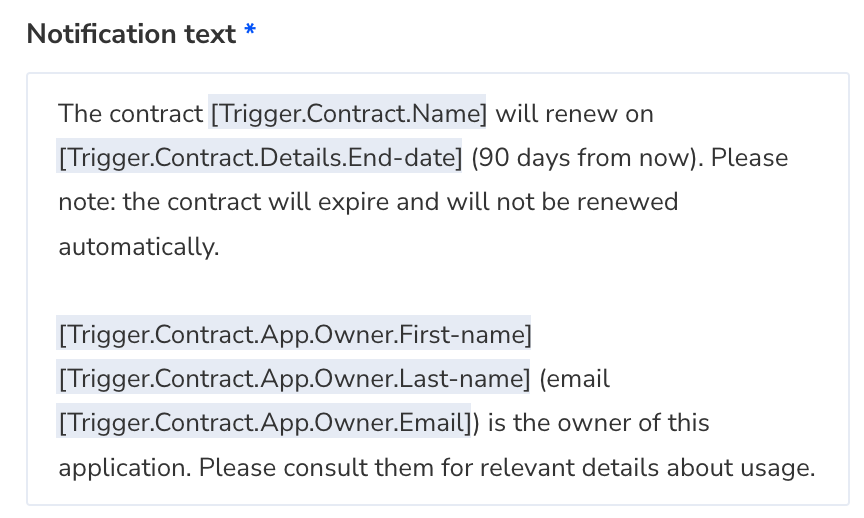This screenshot has height=518, width=864.
Task: Click the blue required asterisk
Action: tap(250, 30)
